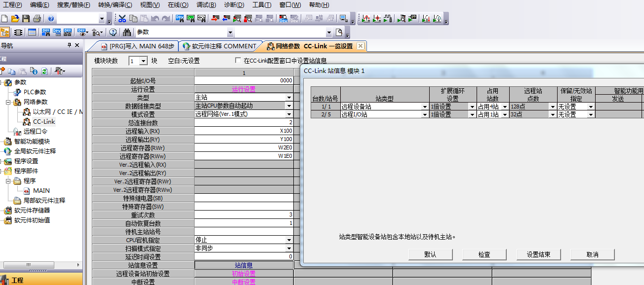Image resolution: width=644 pixels, height=285 pixels.
Task: Click the pin icon on the navigation panel
Action: click(x=69, y=45)
